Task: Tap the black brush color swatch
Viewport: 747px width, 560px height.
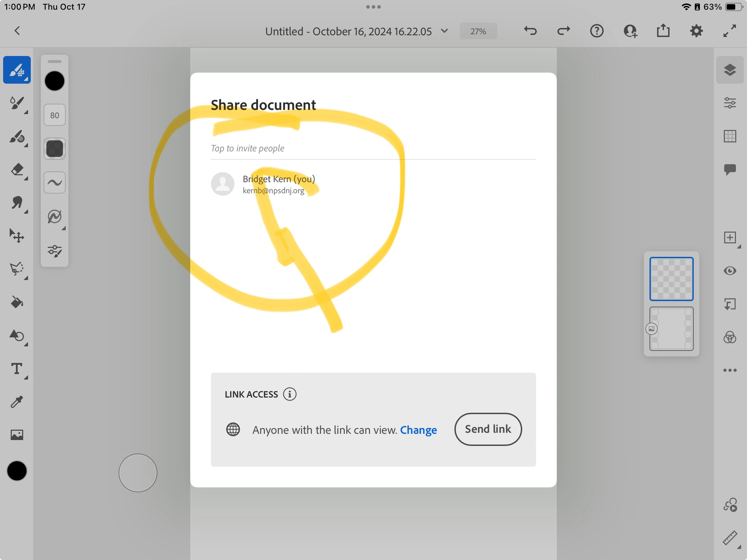Action: pyautogui.click(x=55, y=81)
